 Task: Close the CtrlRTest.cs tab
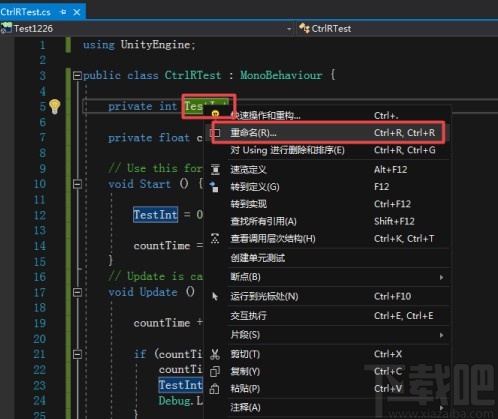[x=77, y=12]
